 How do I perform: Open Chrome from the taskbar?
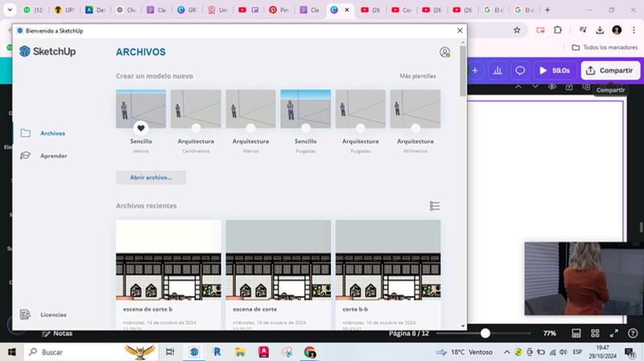[310, 352]
